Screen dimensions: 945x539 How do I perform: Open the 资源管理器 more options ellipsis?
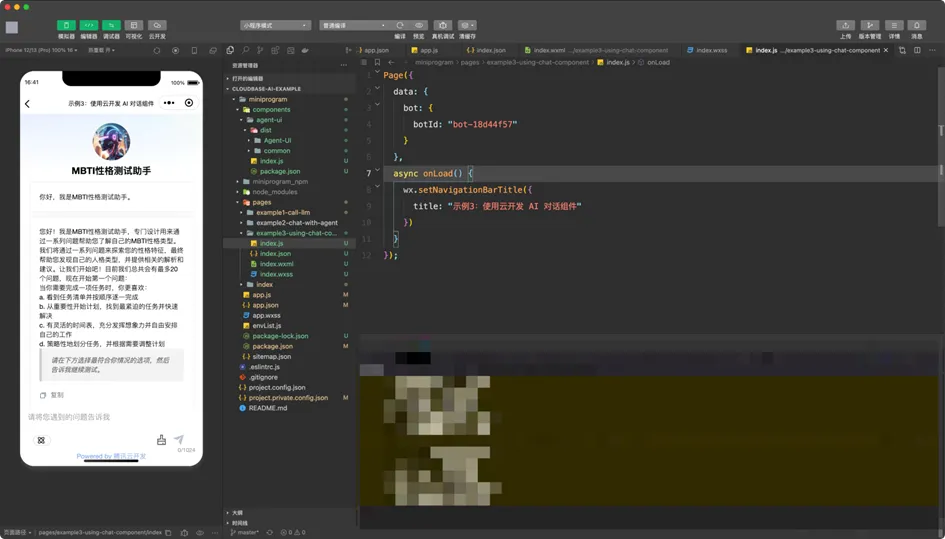point(344,65)
